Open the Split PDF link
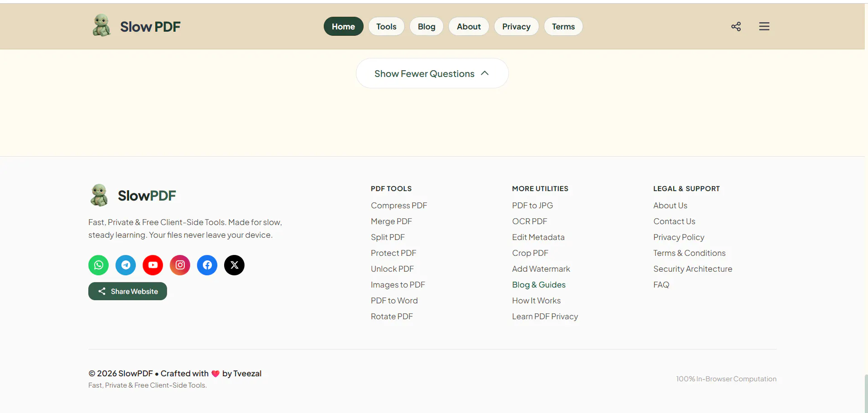The width and height of the screenshot is (868, 413). coord(388,237)
